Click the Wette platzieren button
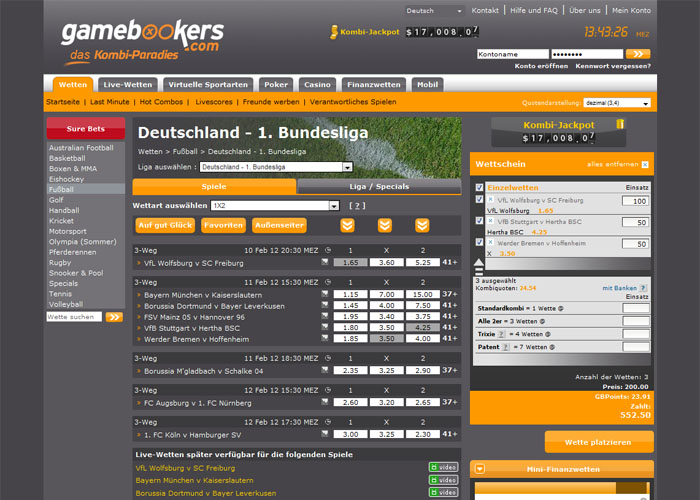This screenshot has width=700, height=500. (x=599, y=442)
